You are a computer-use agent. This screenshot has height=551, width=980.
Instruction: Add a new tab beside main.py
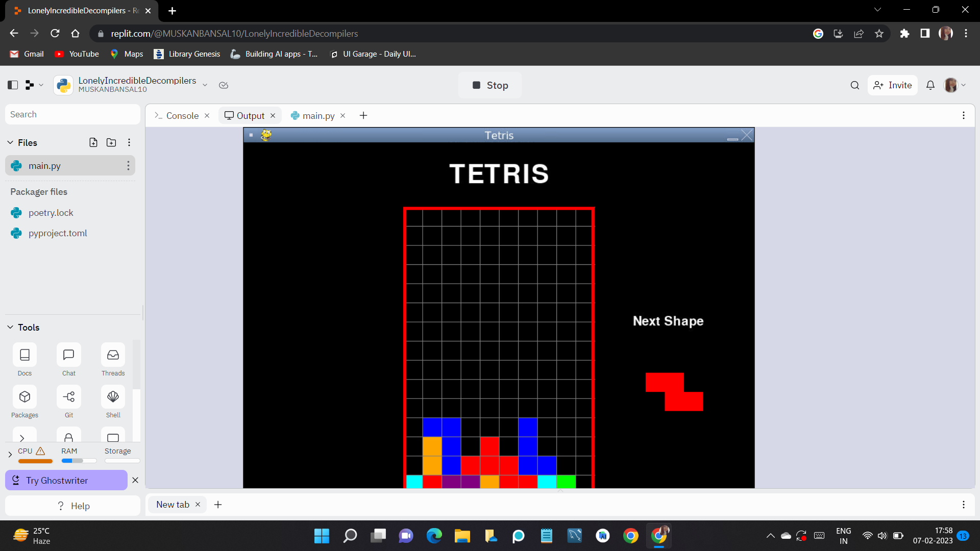point(363,116)
